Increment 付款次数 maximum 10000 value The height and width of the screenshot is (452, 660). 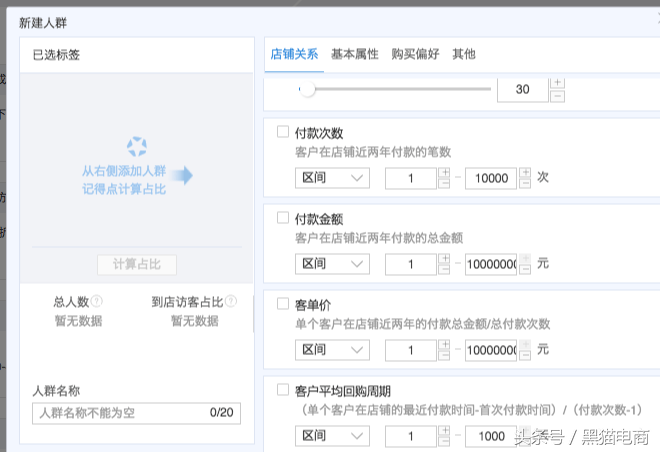click(x=524, y=173)
